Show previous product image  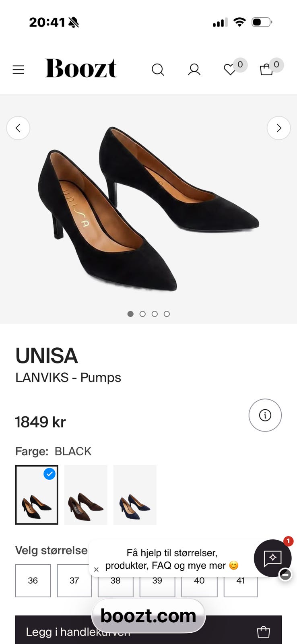(18, 128)
